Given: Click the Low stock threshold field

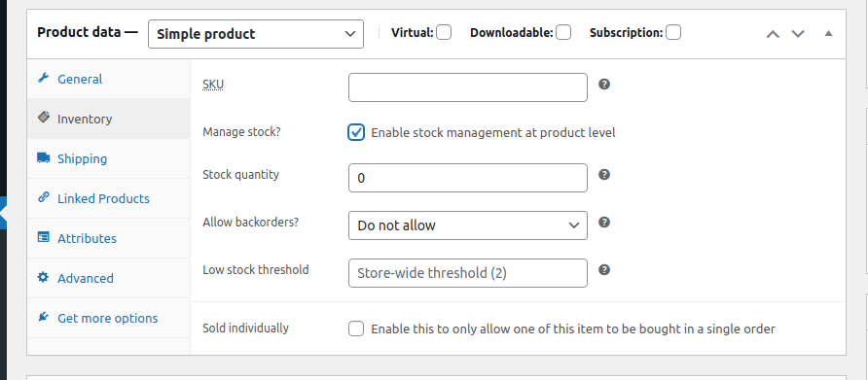Looking at the screenshot, I should tap(468, 273).
